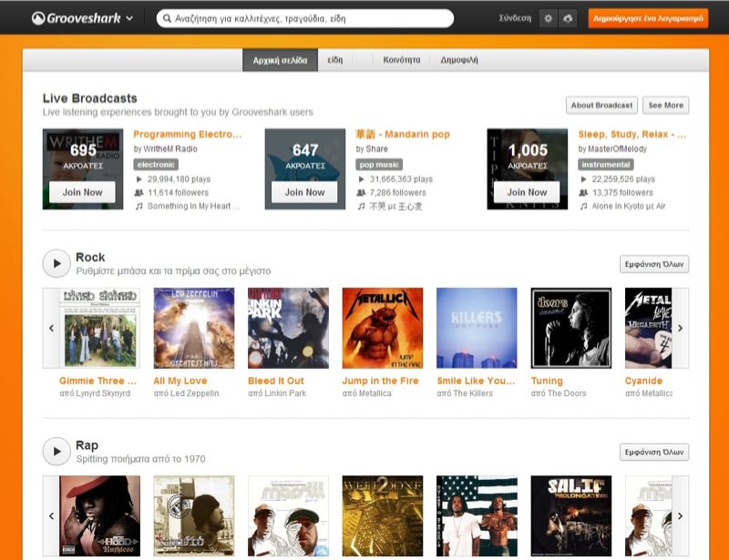Image resolution: width=729 pixels, height=560 pixels.
Task: Show next Rap albums with right arrow
Action: coord(680,516)
